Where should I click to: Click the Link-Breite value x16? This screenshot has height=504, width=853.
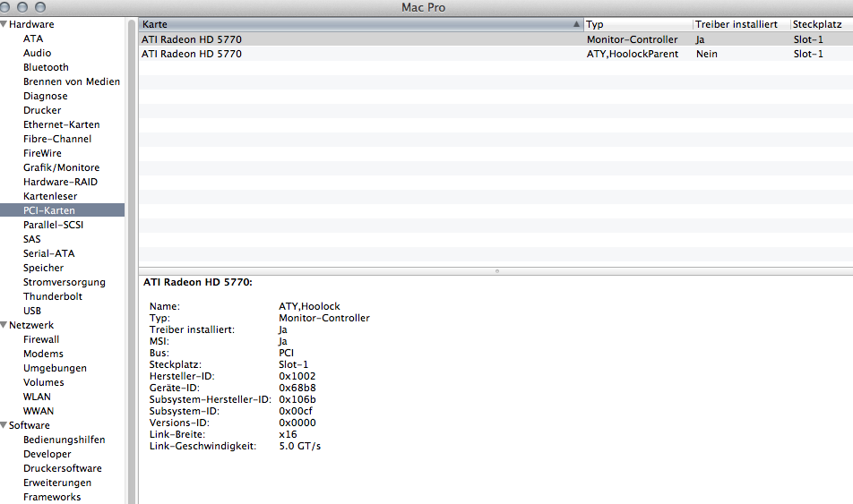tap(288, 434)
